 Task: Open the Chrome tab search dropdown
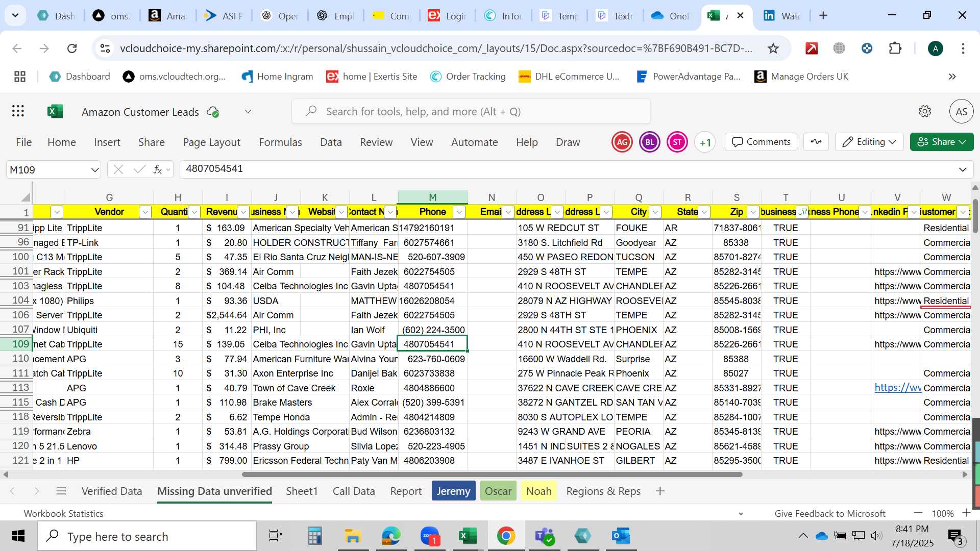tap(15, 15)
